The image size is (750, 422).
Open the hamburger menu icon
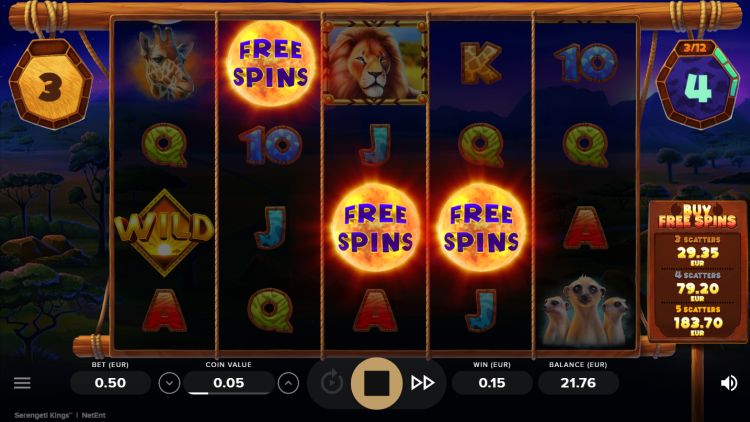tap(22, 383)
